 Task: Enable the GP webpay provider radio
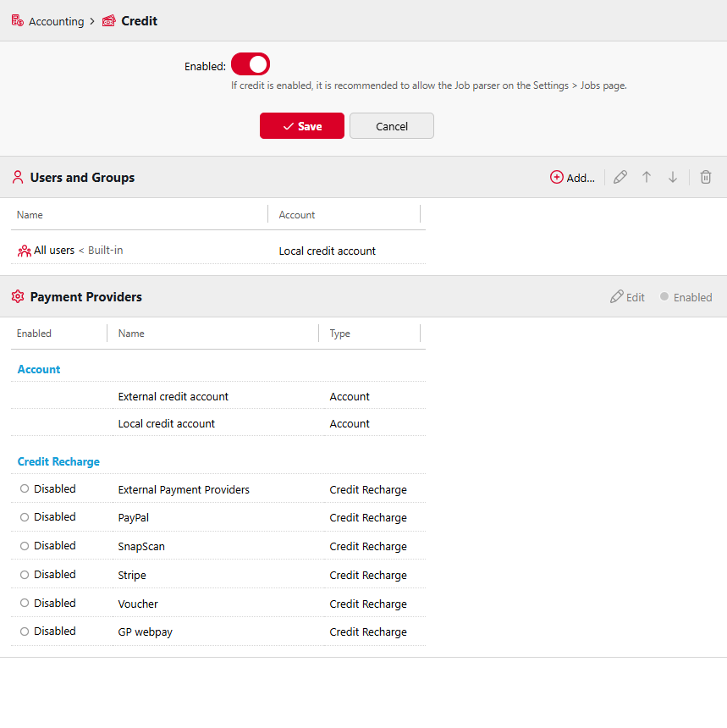coord(25,631)
